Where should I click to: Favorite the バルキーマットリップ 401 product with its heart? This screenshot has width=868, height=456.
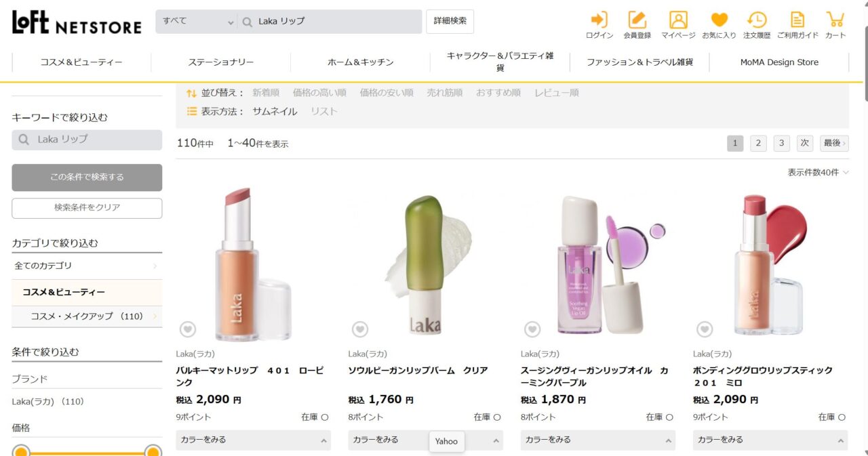pos(188,329)
